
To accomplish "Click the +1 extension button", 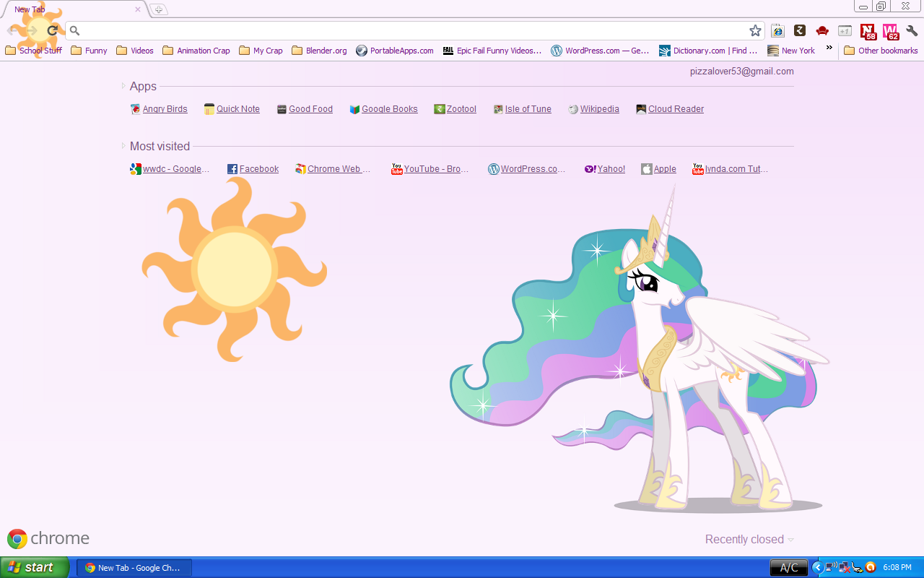I will (x=845, y=30).
